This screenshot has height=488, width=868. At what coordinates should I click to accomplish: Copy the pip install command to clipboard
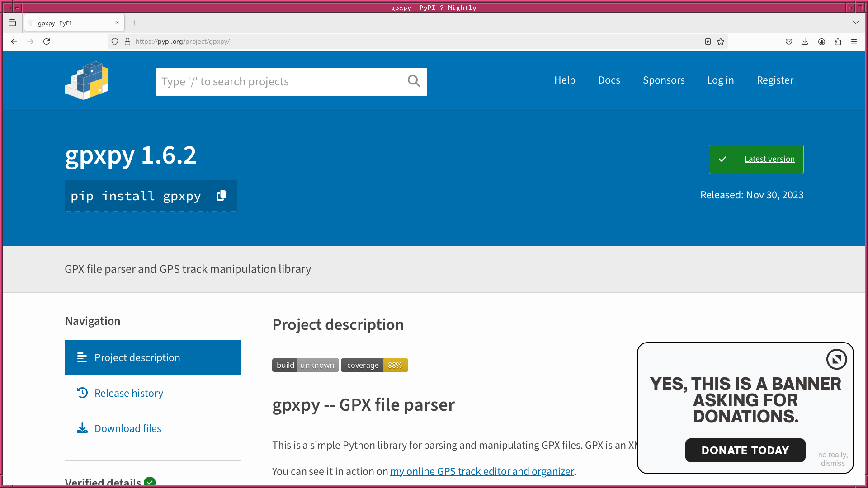pyautogui.click(x=222, y=196)
